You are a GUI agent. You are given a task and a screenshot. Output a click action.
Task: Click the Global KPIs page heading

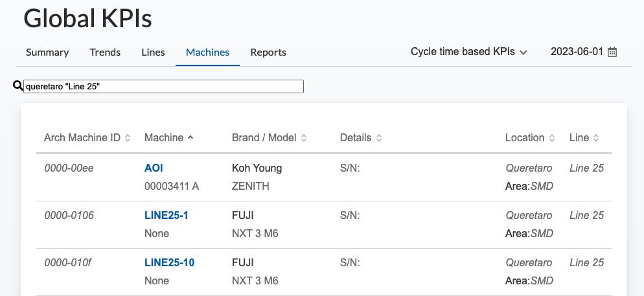87,19
